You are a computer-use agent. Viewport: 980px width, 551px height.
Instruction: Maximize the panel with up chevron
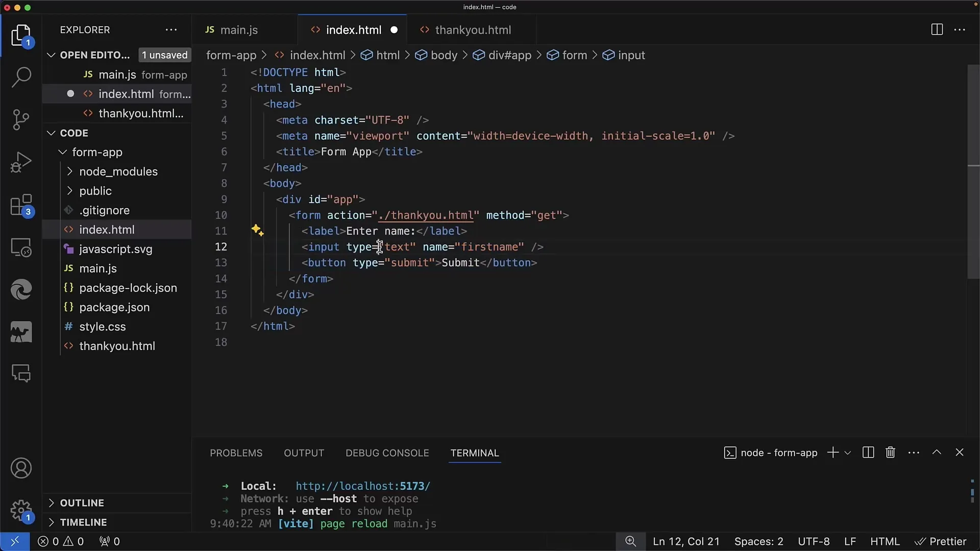[x=937, y=453]
